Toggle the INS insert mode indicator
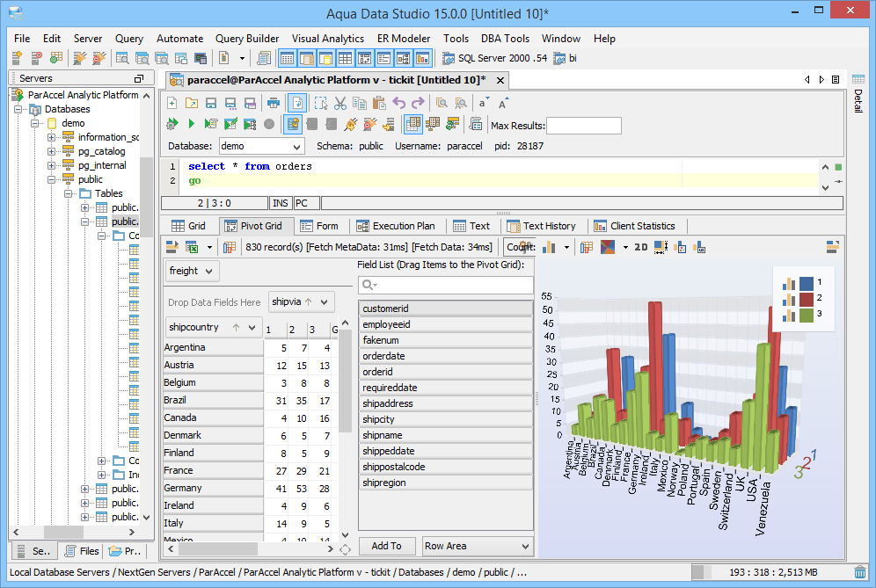Viewport: 876px width, 588px height. (281, 203)
